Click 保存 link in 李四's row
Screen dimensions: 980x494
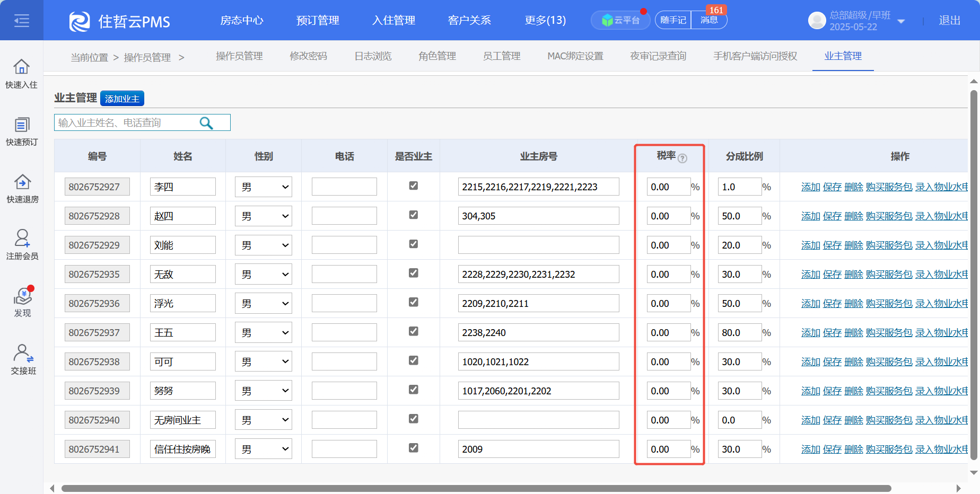click(x=832, y=187)
